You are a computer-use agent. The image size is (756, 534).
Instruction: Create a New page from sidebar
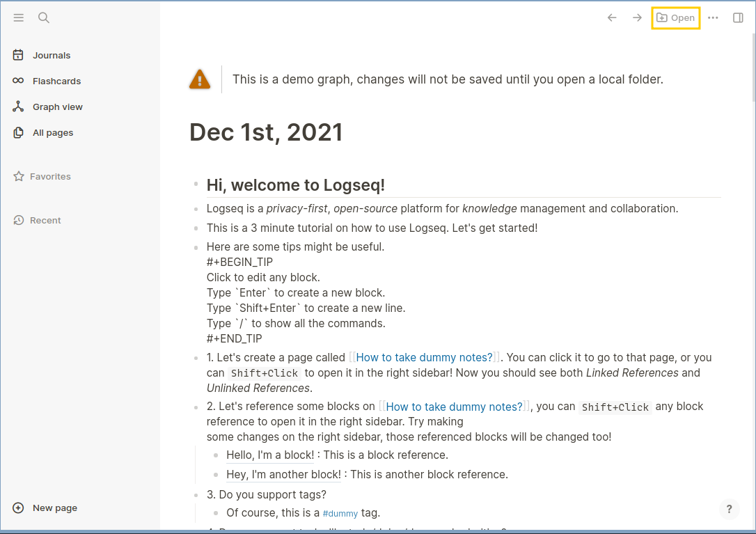coord(55,508)
